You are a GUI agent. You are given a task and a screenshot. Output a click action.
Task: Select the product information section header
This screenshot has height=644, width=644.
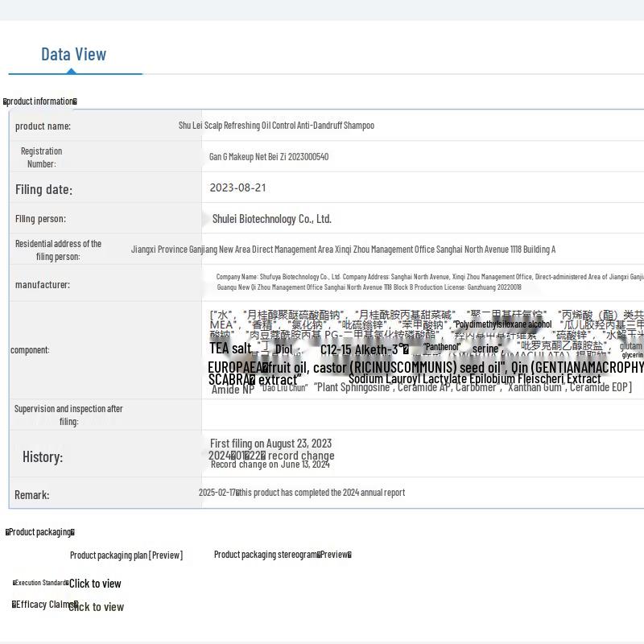40,101
